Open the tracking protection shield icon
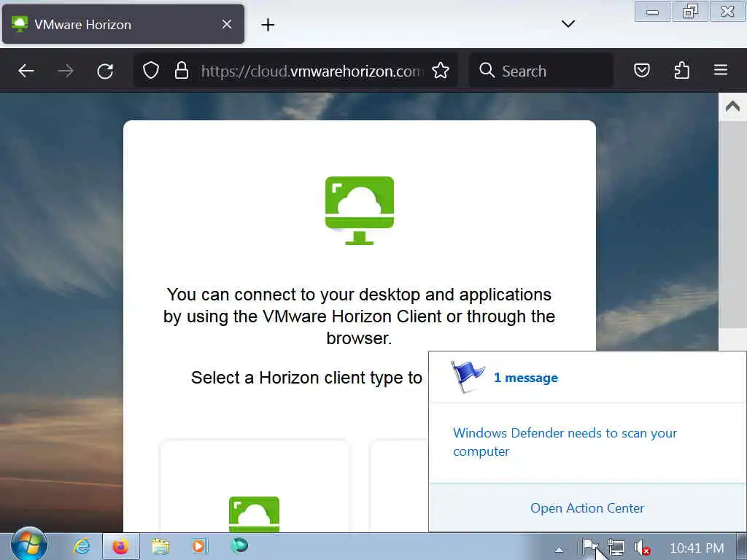The height and width of the screenshot is (560, 747). coord(151,71)
